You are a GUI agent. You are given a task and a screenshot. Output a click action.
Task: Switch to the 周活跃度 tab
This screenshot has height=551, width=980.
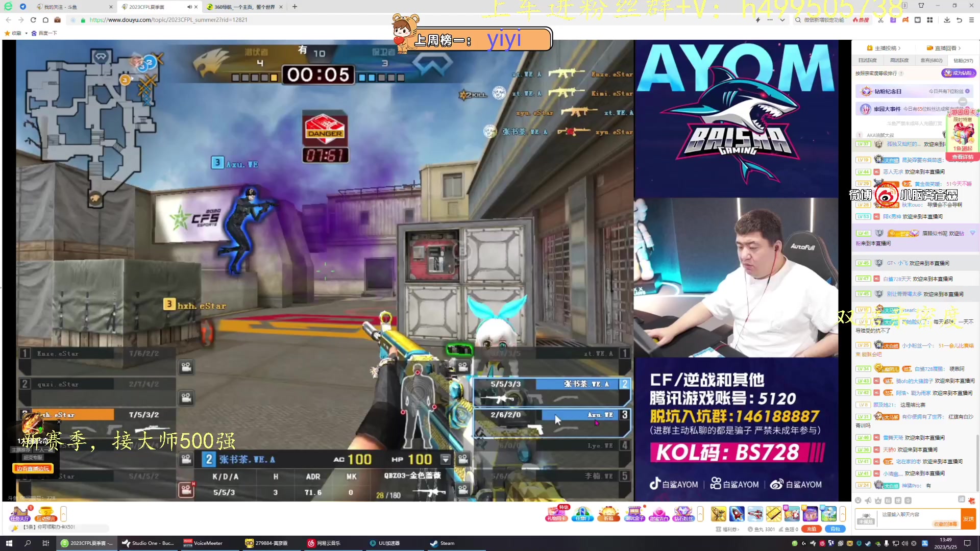899,60
